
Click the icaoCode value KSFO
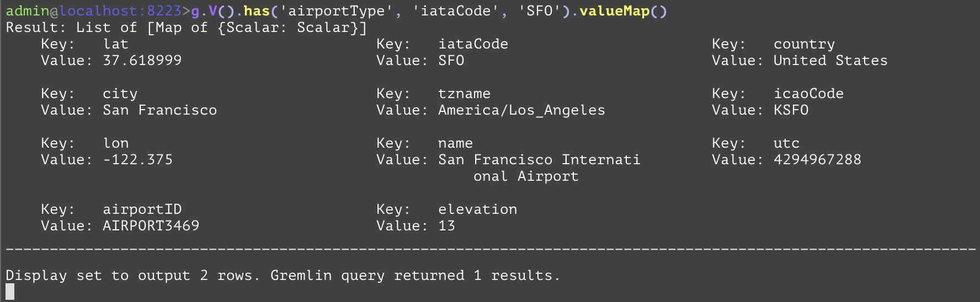tap(791, 110)
